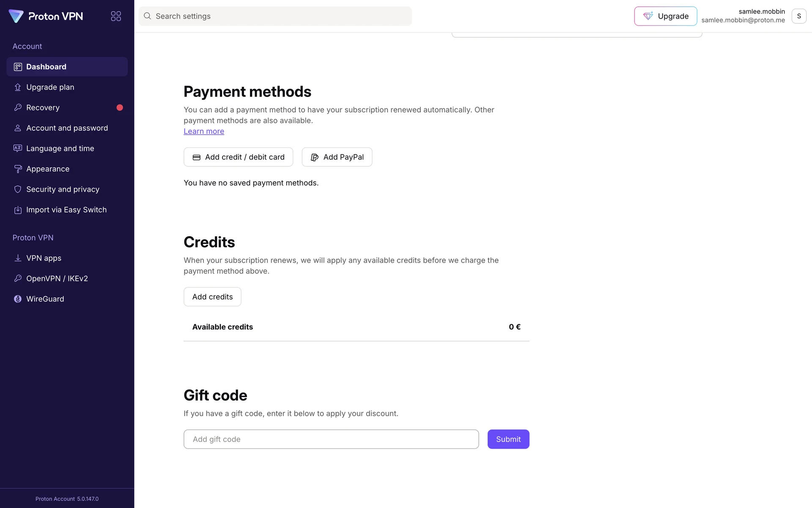Click Add credit / debit card
This screenshot has width=812, height=508.
[238, 157]
